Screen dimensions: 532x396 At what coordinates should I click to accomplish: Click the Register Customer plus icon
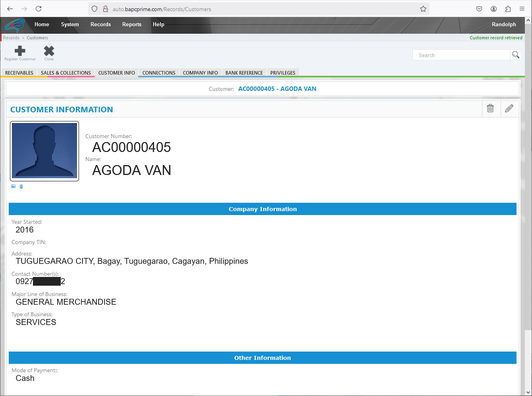coord(20,51)
